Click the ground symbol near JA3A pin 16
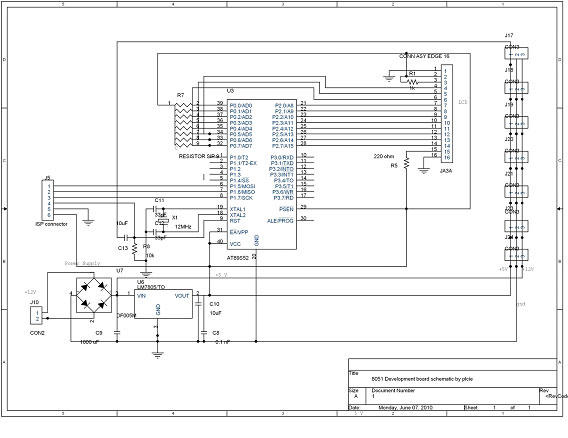Image resolution: width=568 pixels, height=438 pixels. pyautogui.click(x=423, y=170)
